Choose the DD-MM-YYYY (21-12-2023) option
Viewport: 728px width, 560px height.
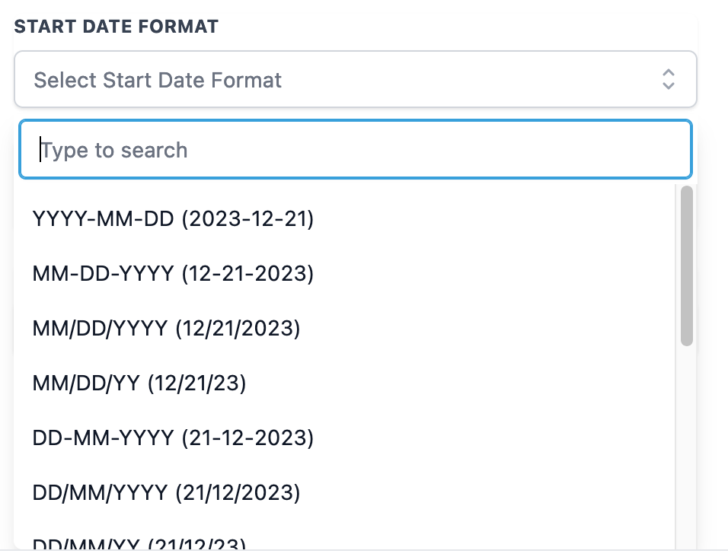tap(173, 438)
